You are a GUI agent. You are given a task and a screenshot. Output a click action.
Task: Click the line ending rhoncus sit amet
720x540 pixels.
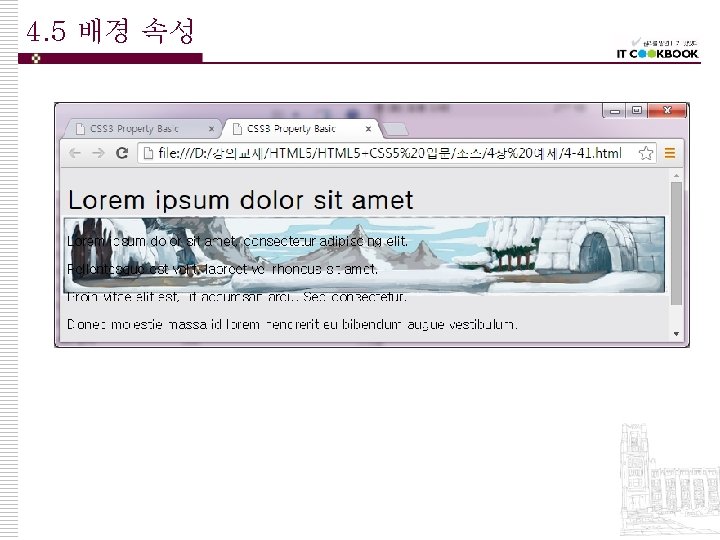(x=222, y=269)
